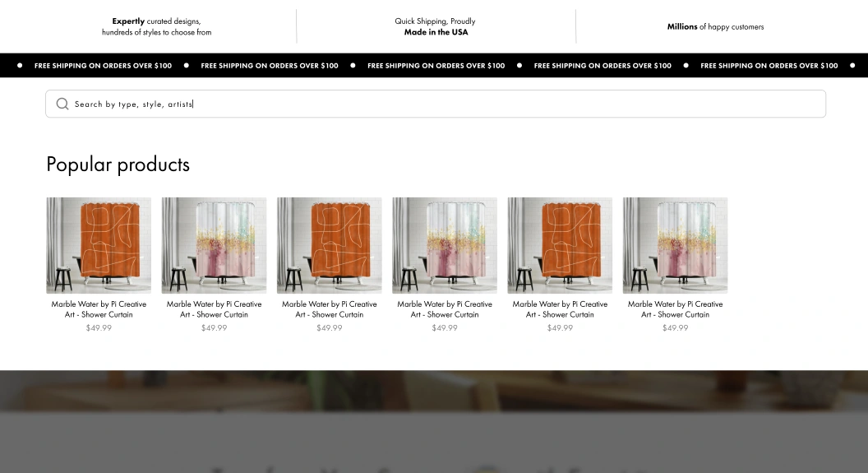Open the first orange shower curtain thumbnail
The image size is (868, 473).
click(x=99, y=245)
